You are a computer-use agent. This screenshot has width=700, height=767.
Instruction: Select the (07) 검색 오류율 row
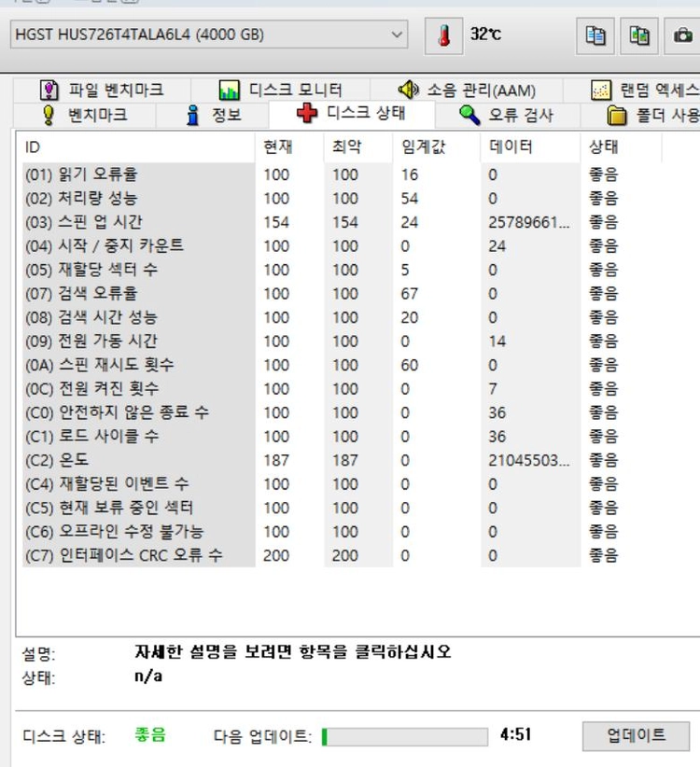coord(343,294)
